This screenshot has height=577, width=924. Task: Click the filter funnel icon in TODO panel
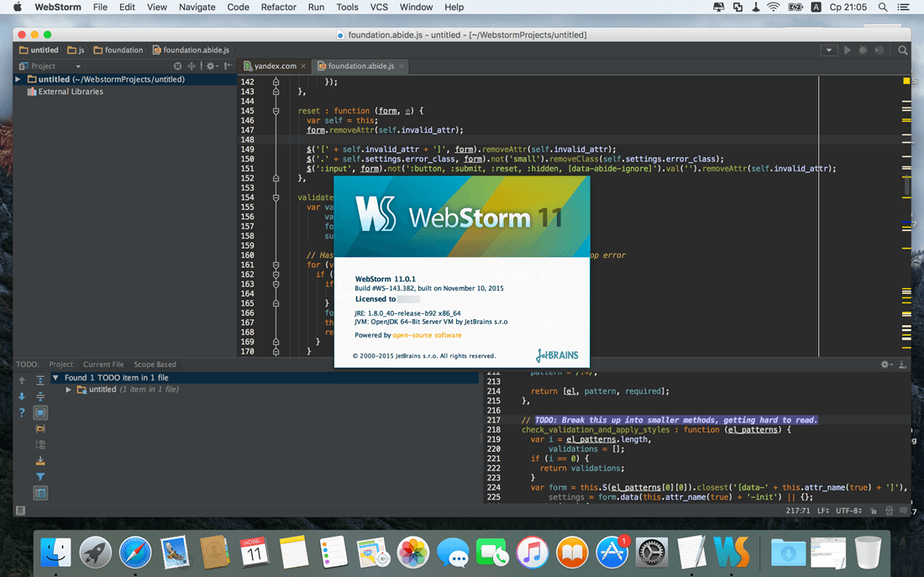[x=39, y=477]
